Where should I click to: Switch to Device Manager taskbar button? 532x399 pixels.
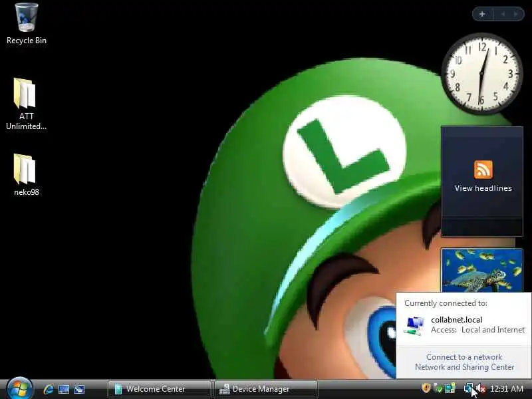pyautogui.click(x=266, y=389)
